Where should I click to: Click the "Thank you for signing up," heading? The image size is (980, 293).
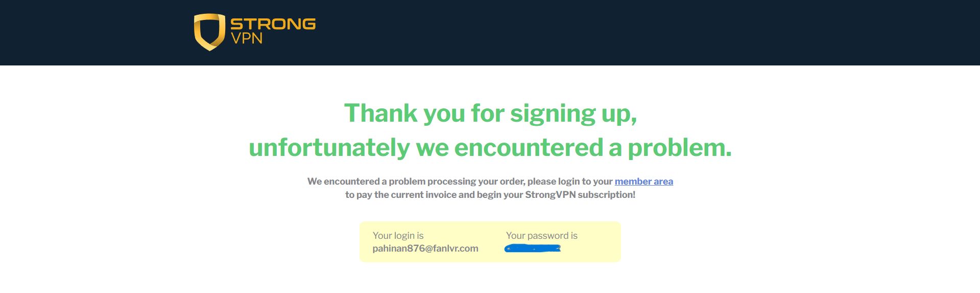point(490,114)
